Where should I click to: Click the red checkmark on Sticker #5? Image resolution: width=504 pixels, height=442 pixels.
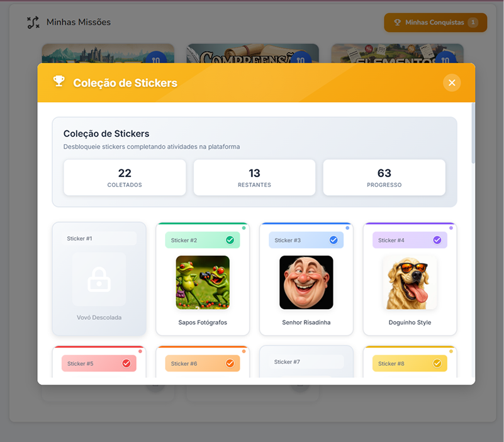tap(126, 363)
